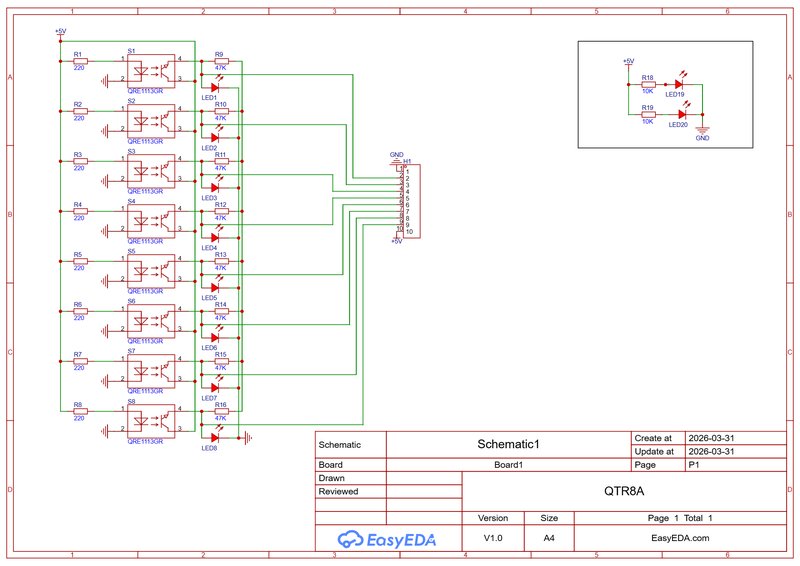This screenshot has height=566, width=800.
Task: Click the LED2 diode symbol
Action: 215,138
